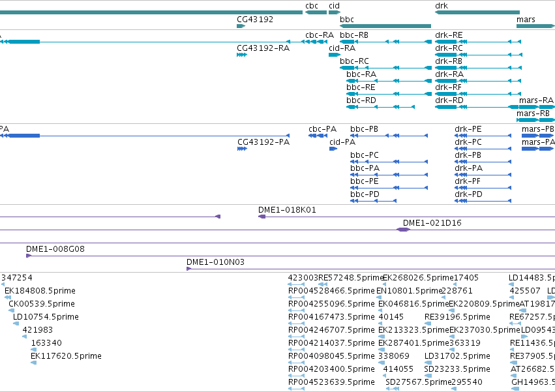Select the LD31702.5prime EST label
Screen dimensions: 555x392
(457, 357)
